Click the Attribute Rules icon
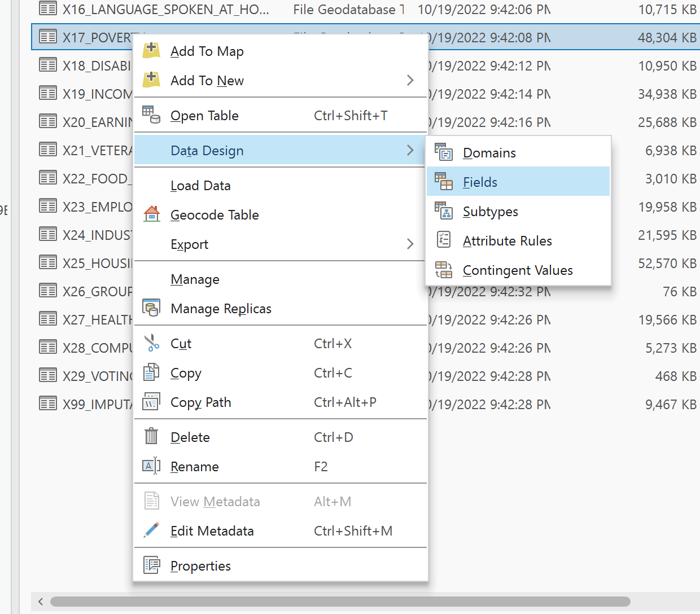The width and height of the screenshot is (700, 614). tap(444, 240)
